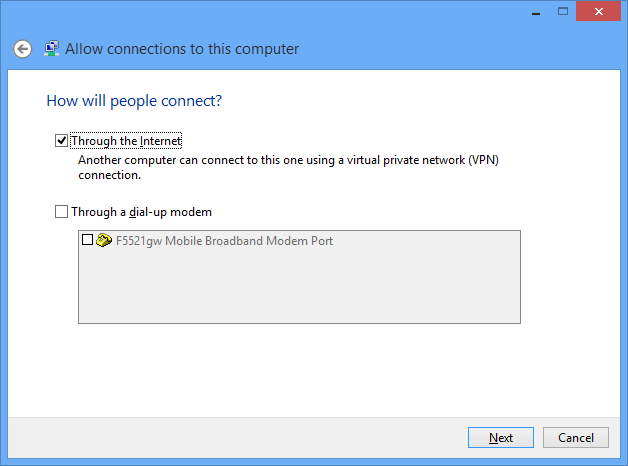628x466 pixels.
Task: Cancel the connection wizard
Action: (x=576, y=438)
